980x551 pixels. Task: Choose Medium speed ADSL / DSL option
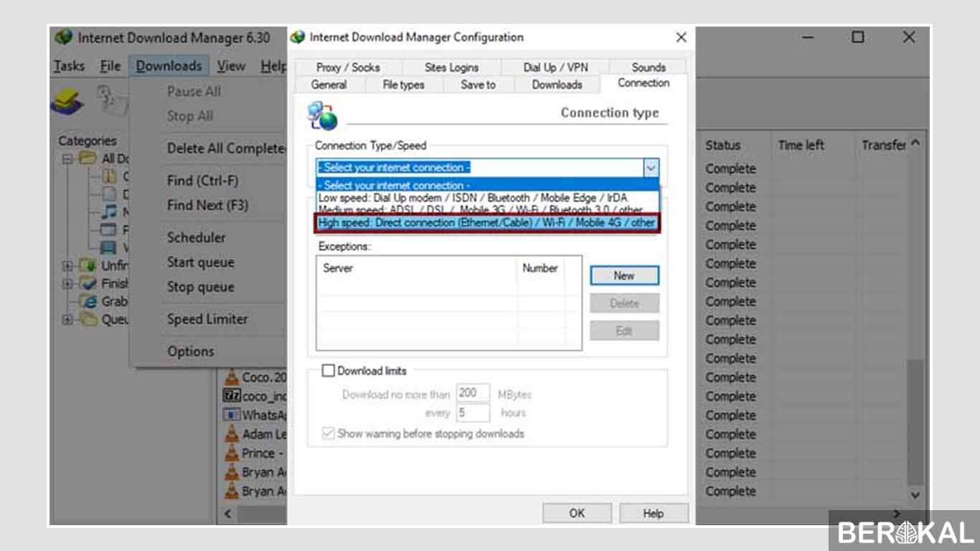click(486, 209)
